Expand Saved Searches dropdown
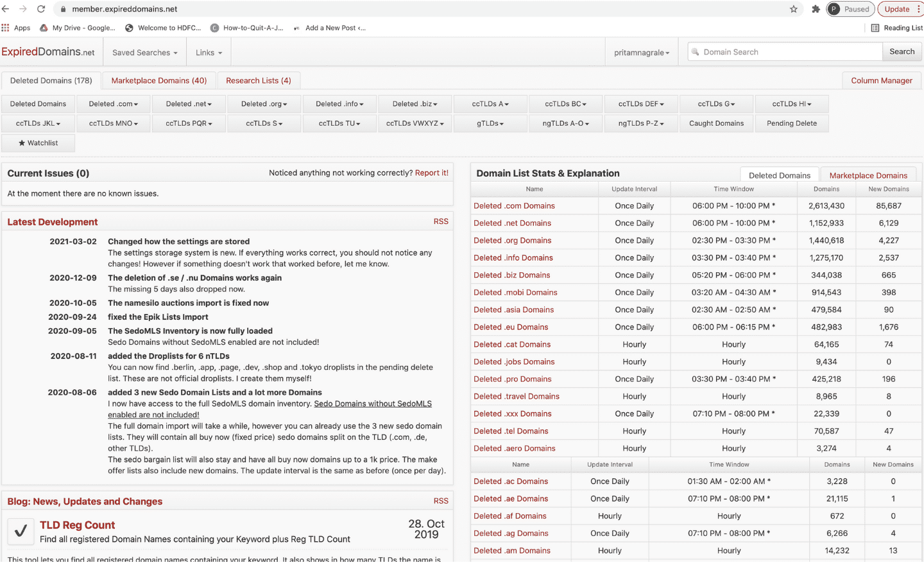924x565 pixels. [144, 53]
